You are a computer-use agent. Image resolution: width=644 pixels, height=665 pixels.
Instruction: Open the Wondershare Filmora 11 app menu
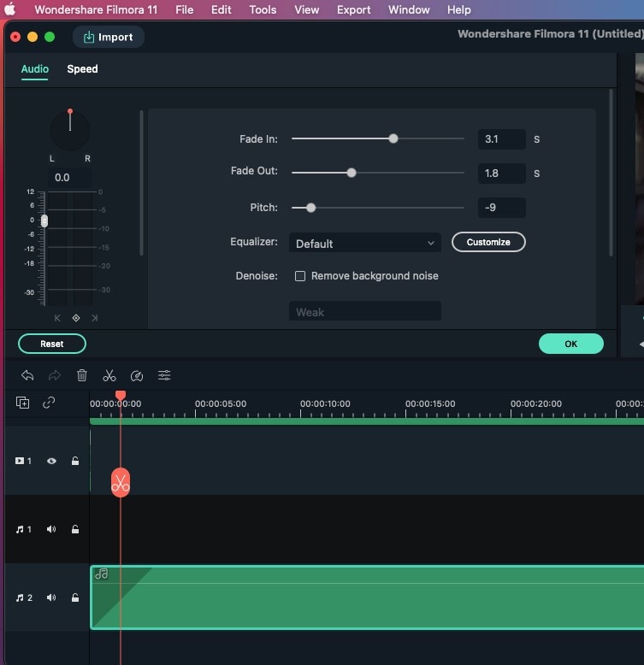tap(96, 9)
